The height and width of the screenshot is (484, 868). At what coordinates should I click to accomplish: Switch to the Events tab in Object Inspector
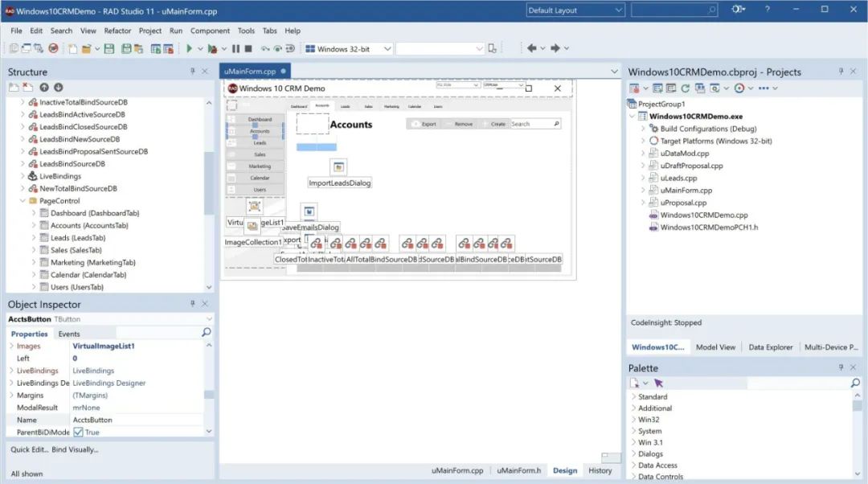69,334
